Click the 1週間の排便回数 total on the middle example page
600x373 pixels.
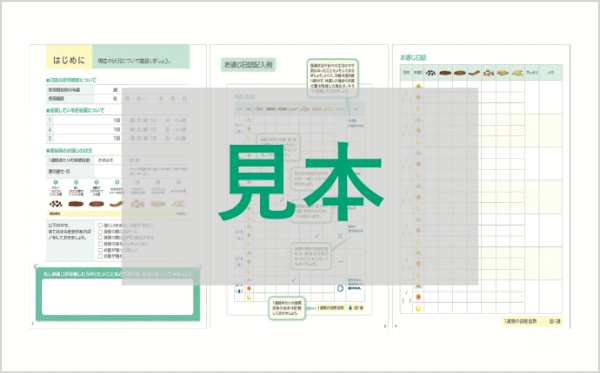coord(340,308)
